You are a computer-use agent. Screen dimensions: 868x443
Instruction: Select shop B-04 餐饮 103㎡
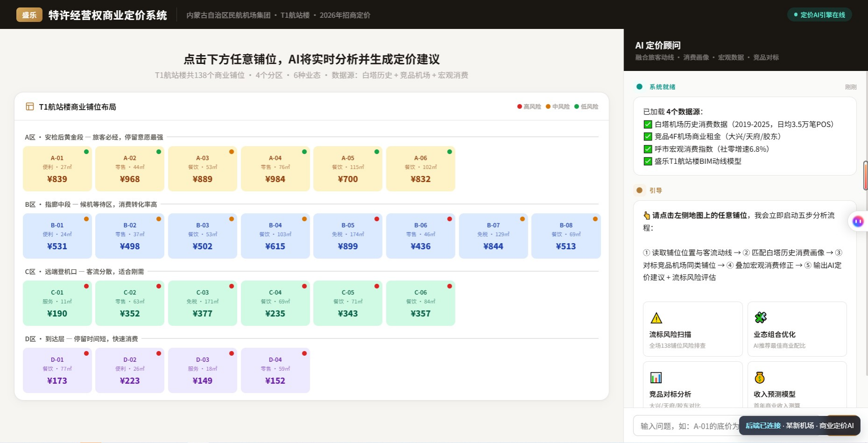click(x=275, y=236)
